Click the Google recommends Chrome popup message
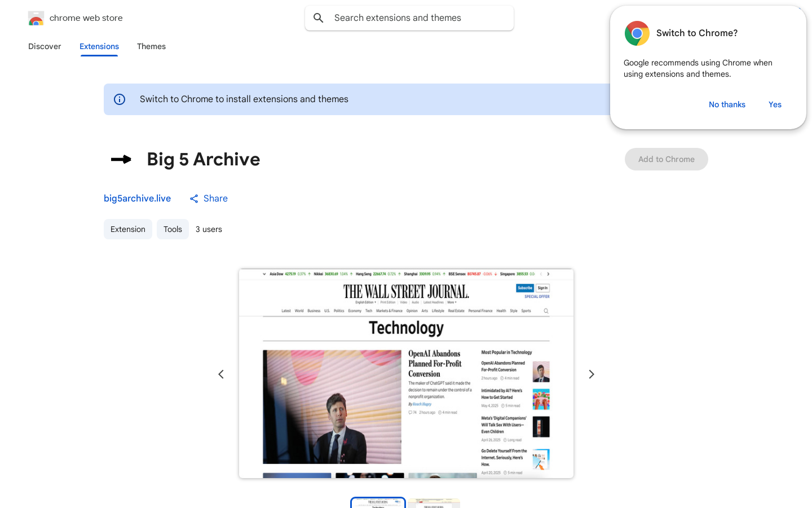Screen dimensions: 812x508 click(x=698, y=68)
